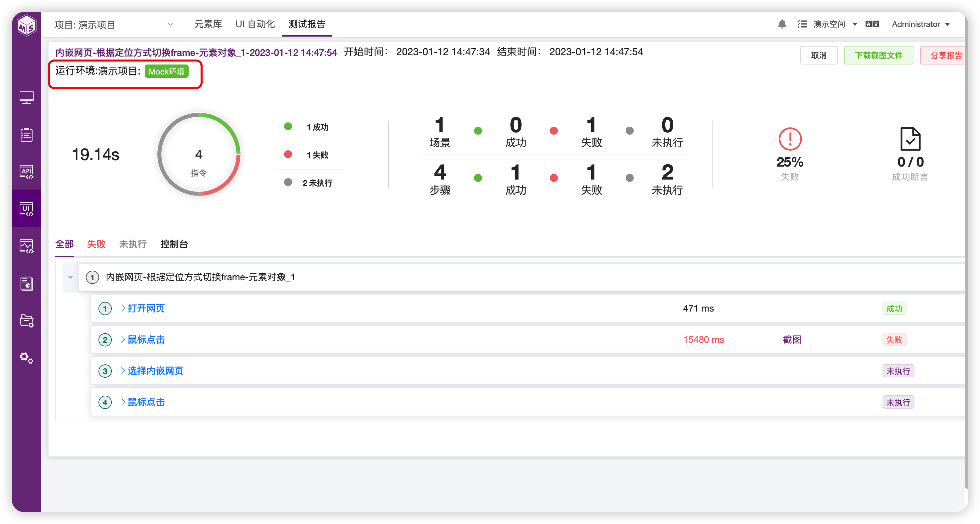Switch to the 失败 results tab
The height and width of the screenshot is (524, 980).
pos(96,244)
